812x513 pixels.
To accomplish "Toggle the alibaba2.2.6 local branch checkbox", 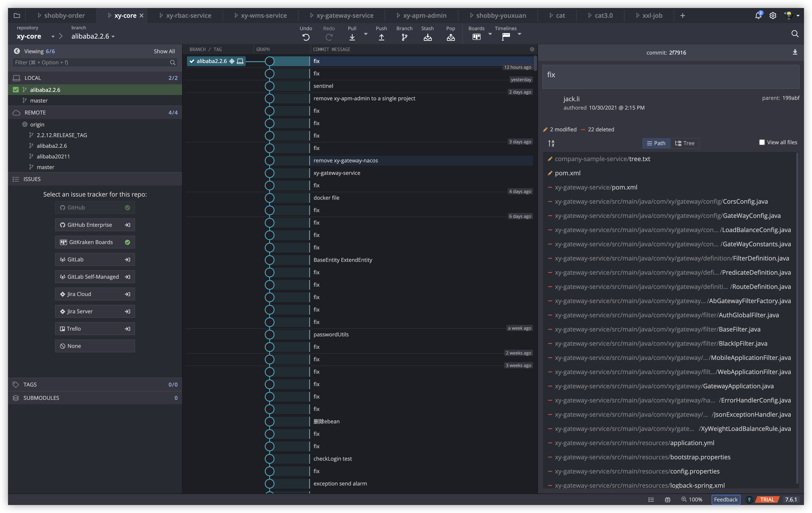I will [x=16, y=90].
